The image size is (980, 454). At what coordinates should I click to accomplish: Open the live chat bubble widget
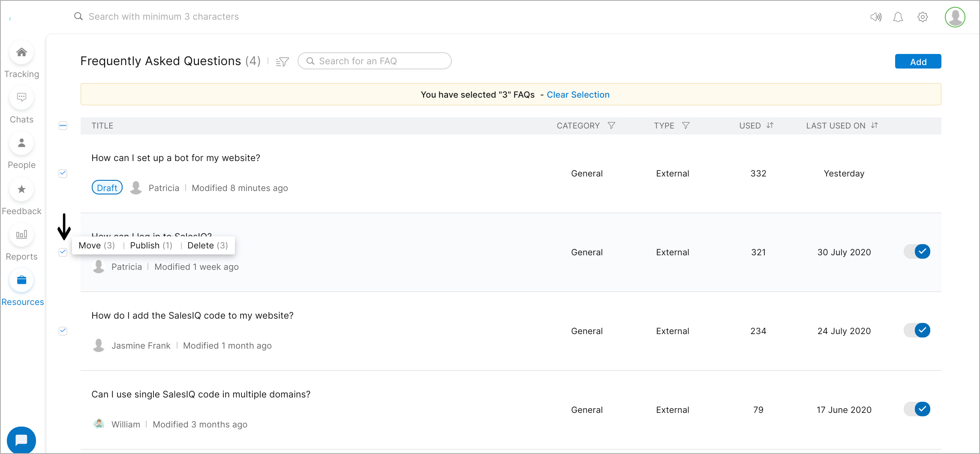coord(21,440)
